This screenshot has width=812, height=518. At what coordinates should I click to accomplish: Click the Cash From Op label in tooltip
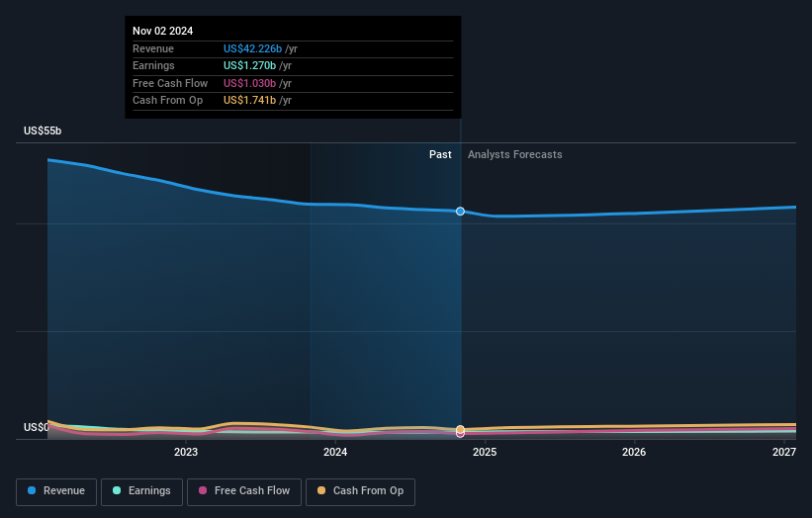click(167, 101)
